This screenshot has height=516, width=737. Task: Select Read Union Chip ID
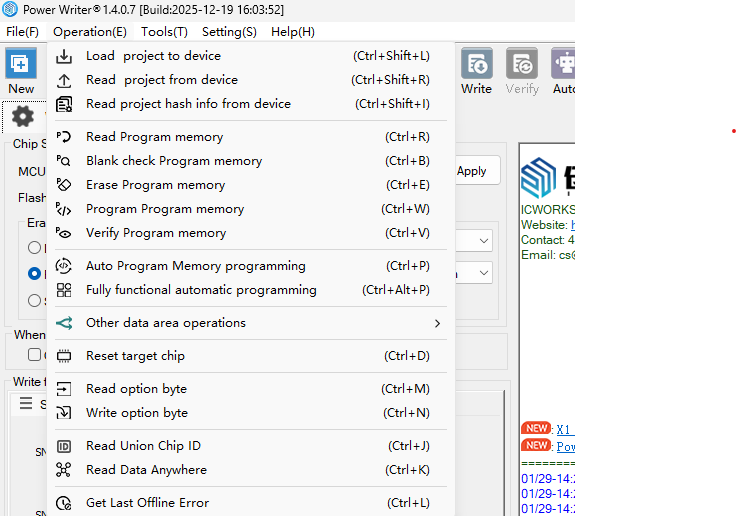pyautogui.click(x=143, y=446)
